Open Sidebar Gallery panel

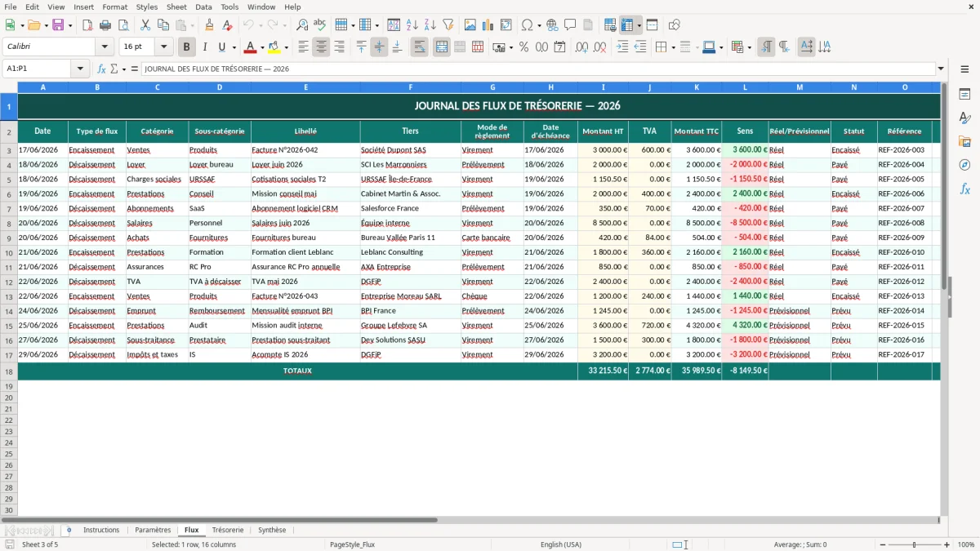point(964,141)
